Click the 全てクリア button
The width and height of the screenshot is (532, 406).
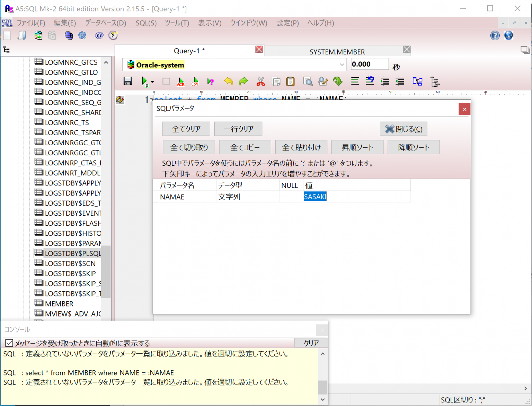[x=186, y=129]
